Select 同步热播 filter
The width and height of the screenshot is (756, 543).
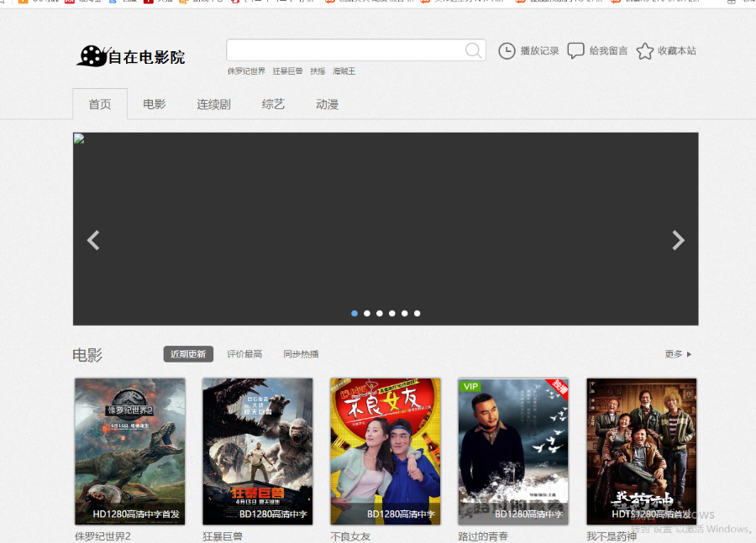[301, 354]
